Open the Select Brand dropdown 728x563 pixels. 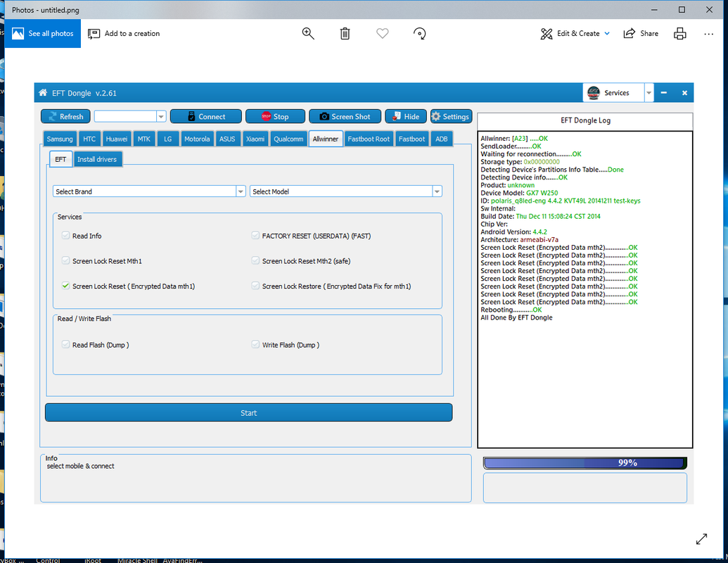[149, 191]
